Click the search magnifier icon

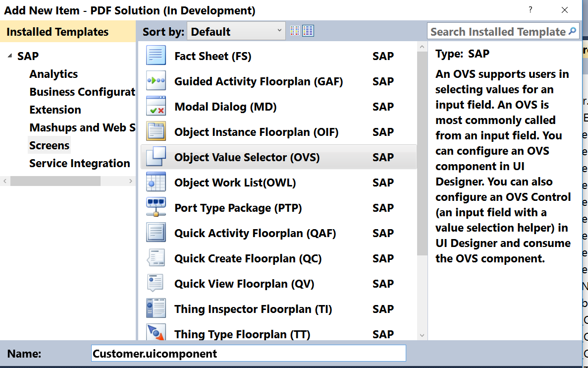(572, 31)
